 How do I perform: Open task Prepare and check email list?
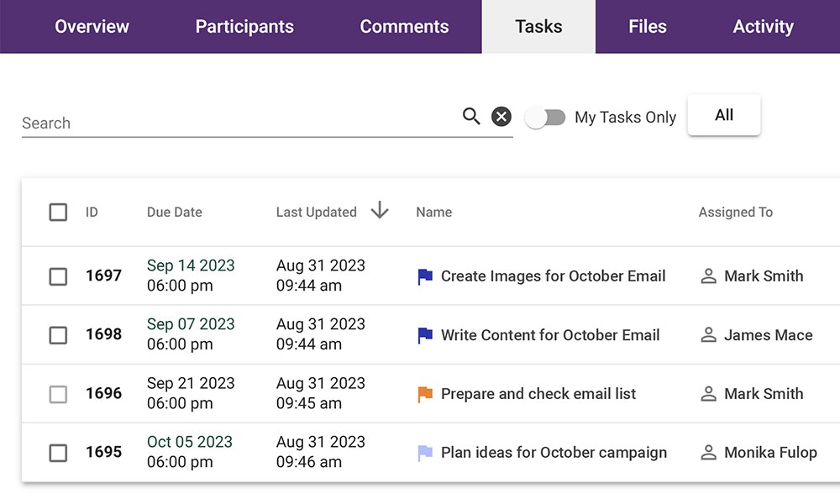[538, 394]
